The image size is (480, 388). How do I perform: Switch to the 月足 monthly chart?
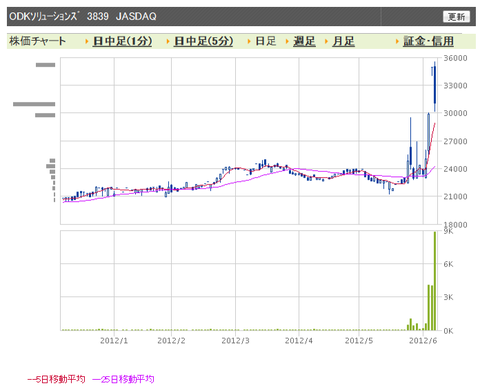pyautogui.click(x=343, y=41)
